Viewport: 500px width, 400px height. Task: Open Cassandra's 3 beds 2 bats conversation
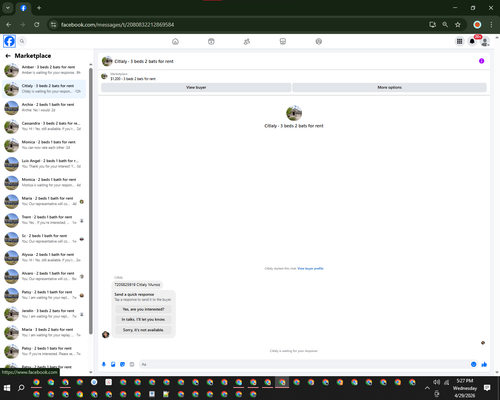pos(44,126)
